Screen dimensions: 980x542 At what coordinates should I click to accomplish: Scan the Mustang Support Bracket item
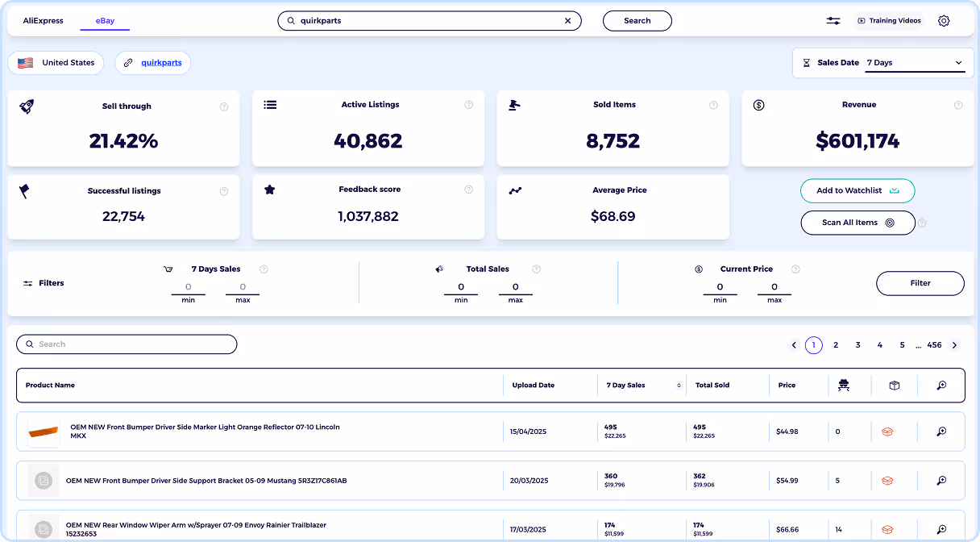click(941, 481)
